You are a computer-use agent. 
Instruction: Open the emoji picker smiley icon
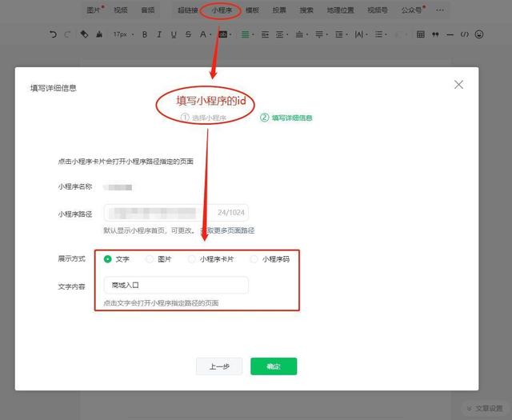[x=479, y=34]
